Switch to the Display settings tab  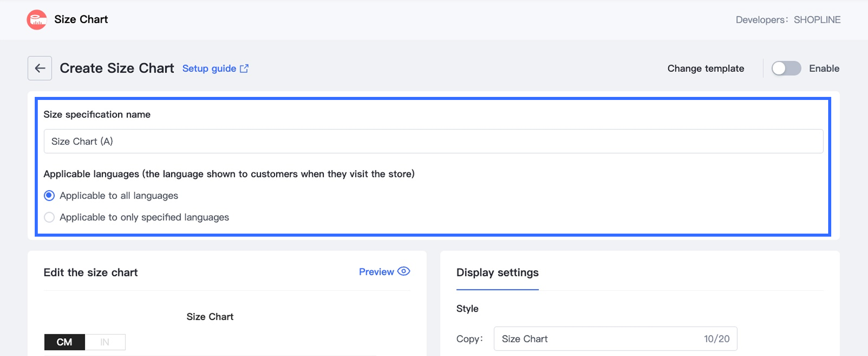[497, 272]
